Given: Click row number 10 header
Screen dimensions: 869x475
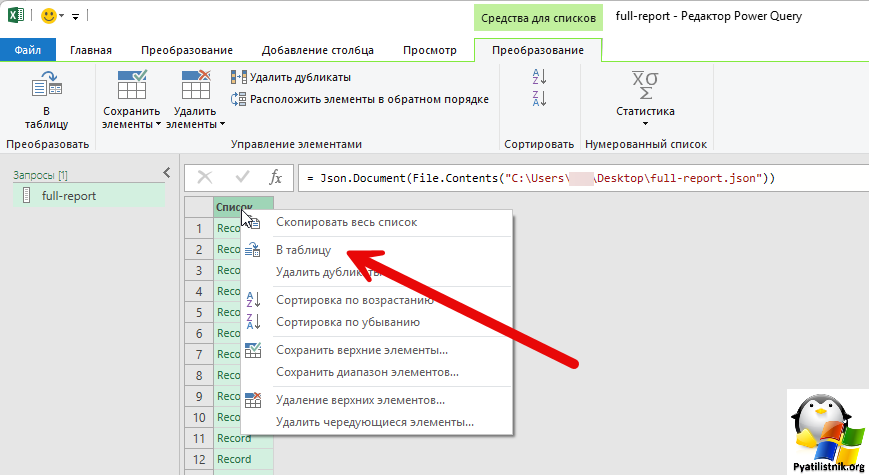Looking at the screenshot, I should pos(199,417).
